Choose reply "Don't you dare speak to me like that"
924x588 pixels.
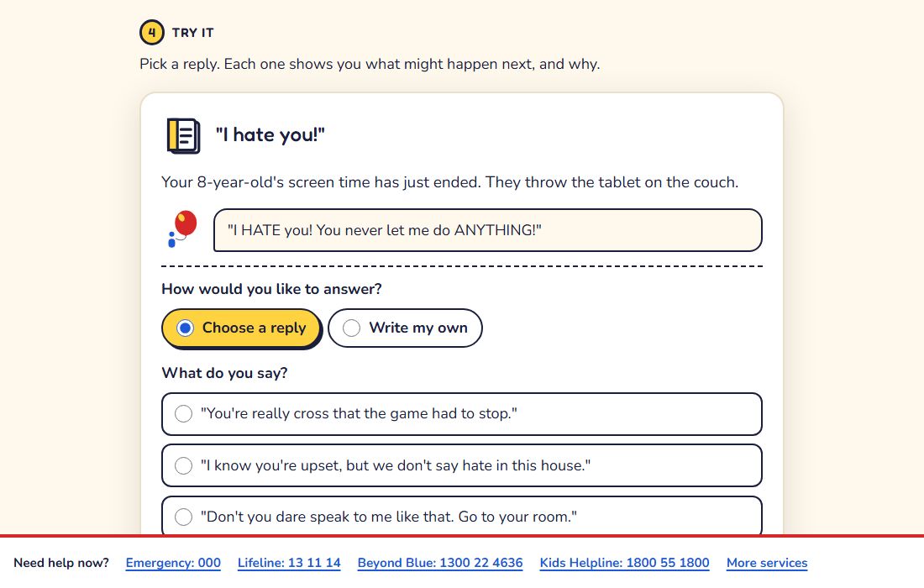pos(461,516)
